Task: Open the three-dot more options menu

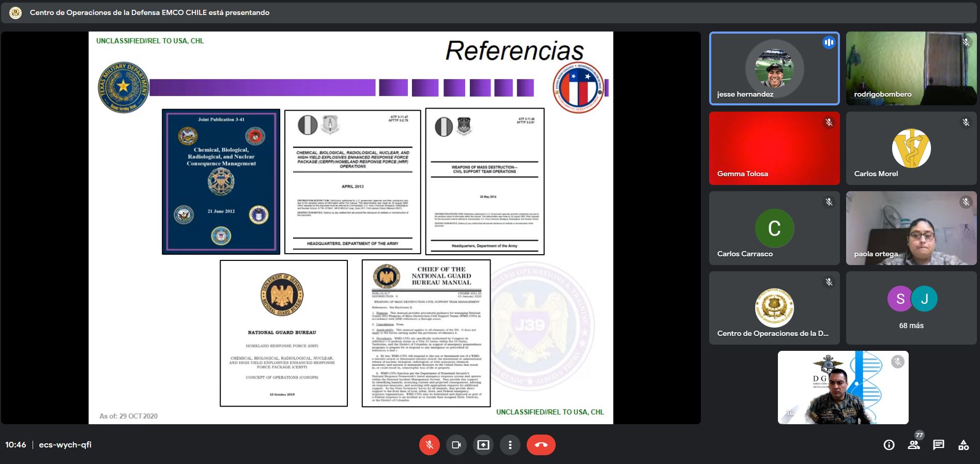Action: (x=510, y=445)
